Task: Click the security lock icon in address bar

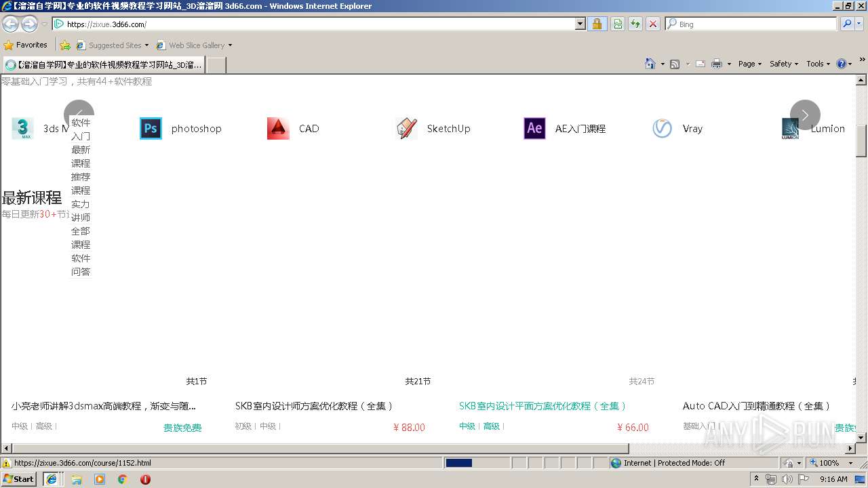Action: coord(597,24)
